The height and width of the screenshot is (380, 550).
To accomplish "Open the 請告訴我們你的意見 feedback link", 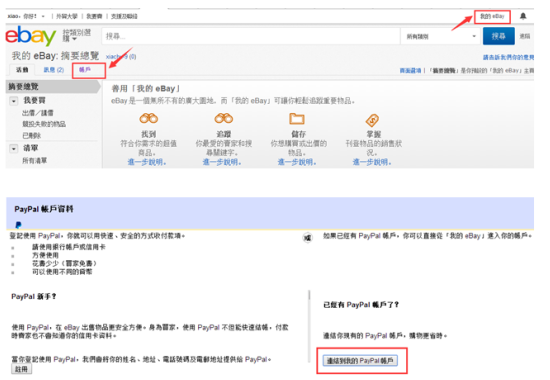I will pos(508,57).
